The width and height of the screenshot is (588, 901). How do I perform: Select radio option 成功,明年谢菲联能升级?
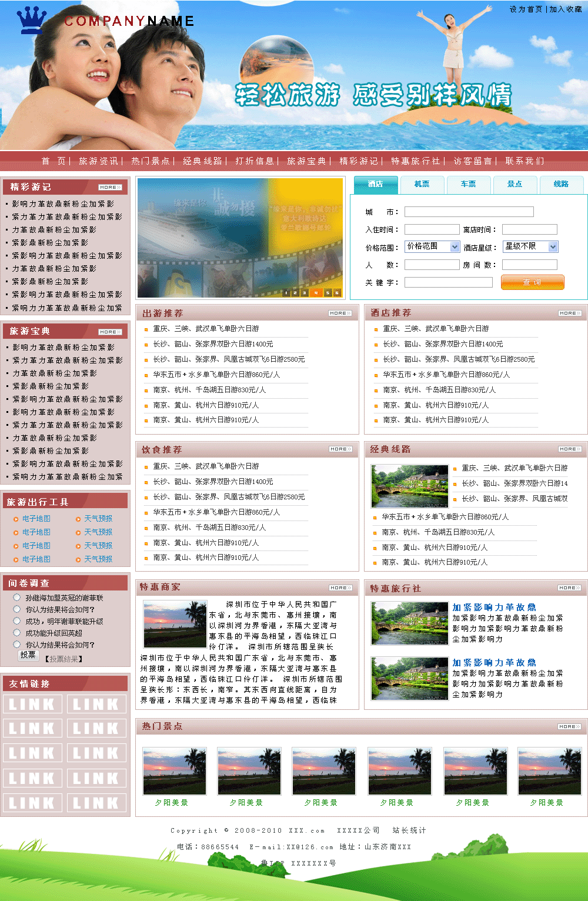17,621
